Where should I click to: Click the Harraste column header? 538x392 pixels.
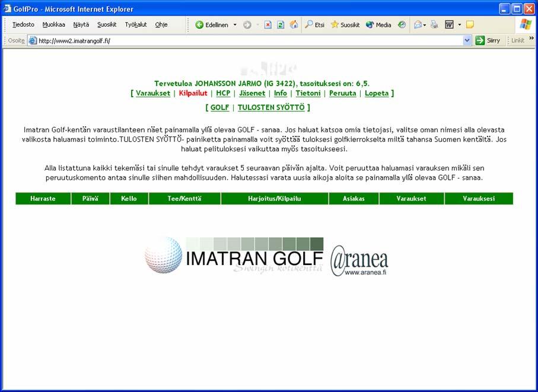click(43, 199)
